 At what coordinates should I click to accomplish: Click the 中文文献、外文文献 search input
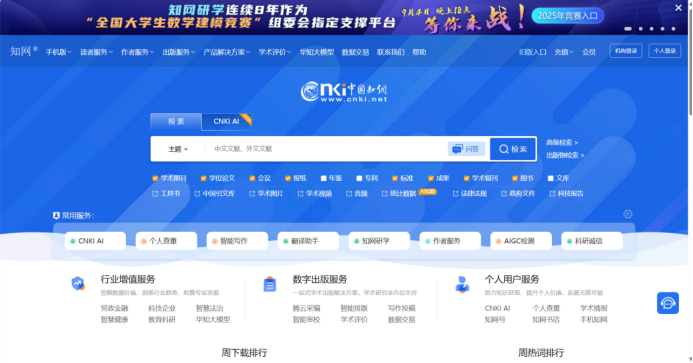[327, 149]
